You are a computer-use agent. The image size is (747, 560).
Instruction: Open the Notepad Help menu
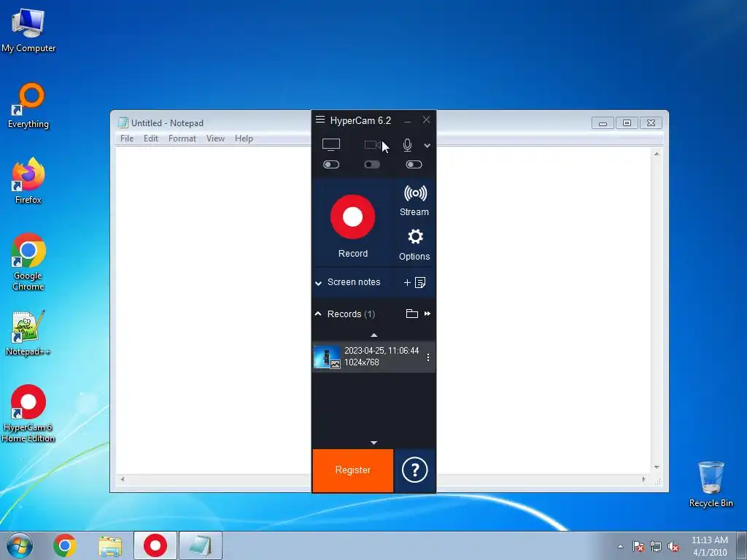pyautogui.click(x=244, y=139)
